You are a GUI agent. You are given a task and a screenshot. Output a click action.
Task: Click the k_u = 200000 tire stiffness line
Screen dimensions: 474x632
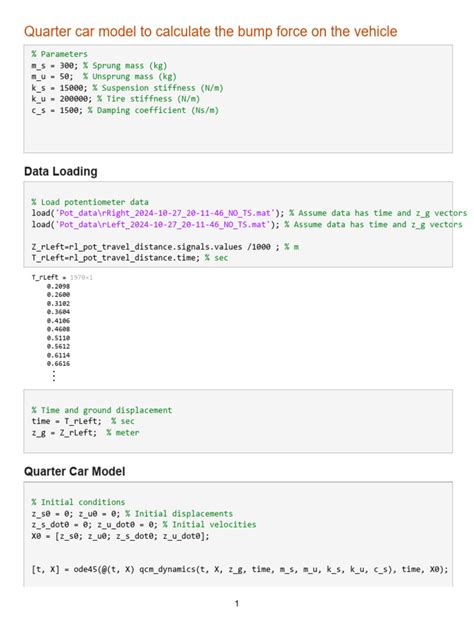[116, 99]
